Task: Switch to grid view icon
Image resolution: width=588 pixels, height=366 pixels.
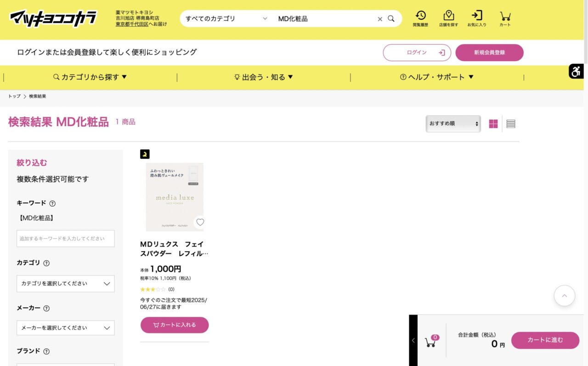Action: 493,124
